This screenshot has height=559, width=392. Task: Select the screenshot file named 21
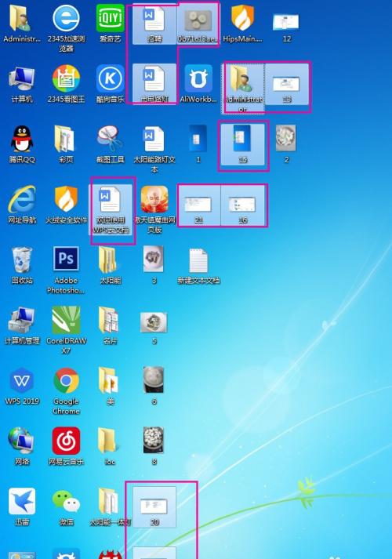pos(198,205)
